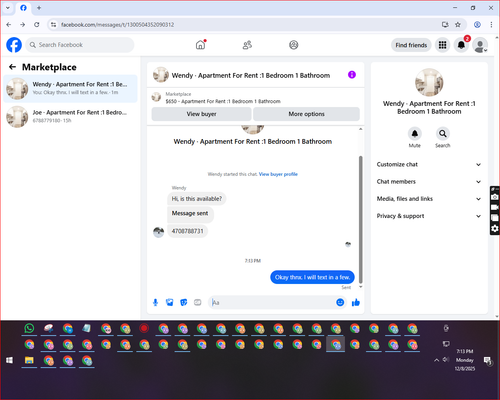Click the More options button
The image size is (500, 400).
pos(306,114)
